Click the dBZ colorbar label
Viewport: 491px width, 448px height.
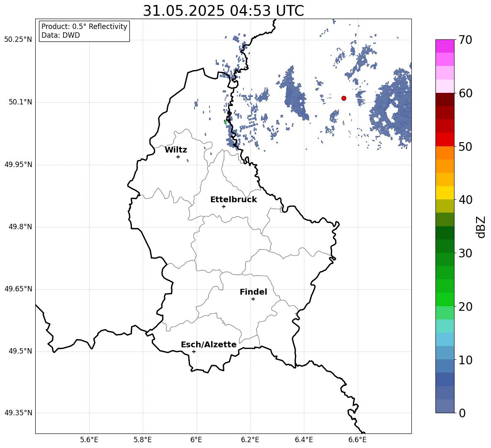click(x=481, y=227)
